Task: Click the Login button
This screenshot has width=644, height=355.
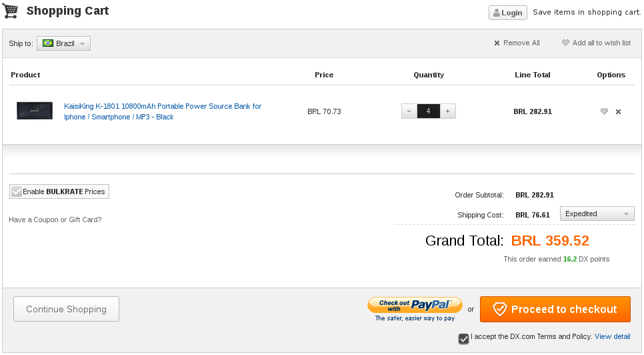Action: click(x=507, y=13)
